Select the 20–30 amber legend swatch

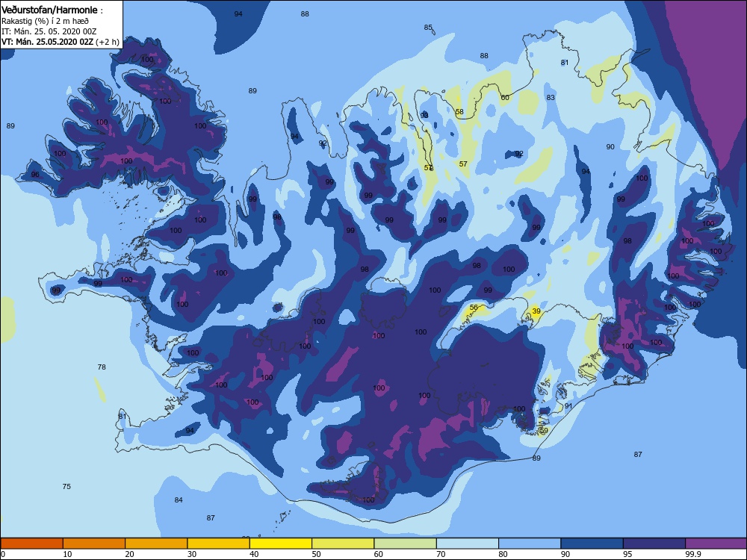[x=156, y=544]
